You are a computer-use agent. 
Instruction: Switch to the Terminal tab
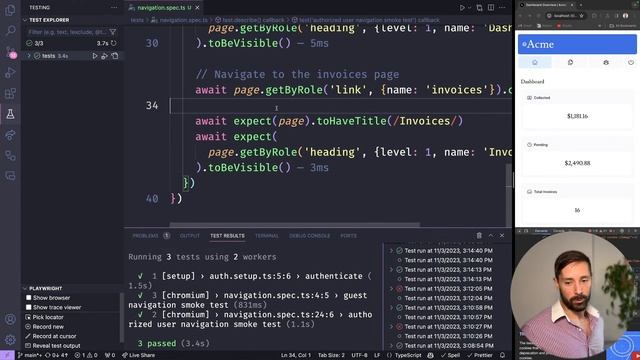click(267, 236)
